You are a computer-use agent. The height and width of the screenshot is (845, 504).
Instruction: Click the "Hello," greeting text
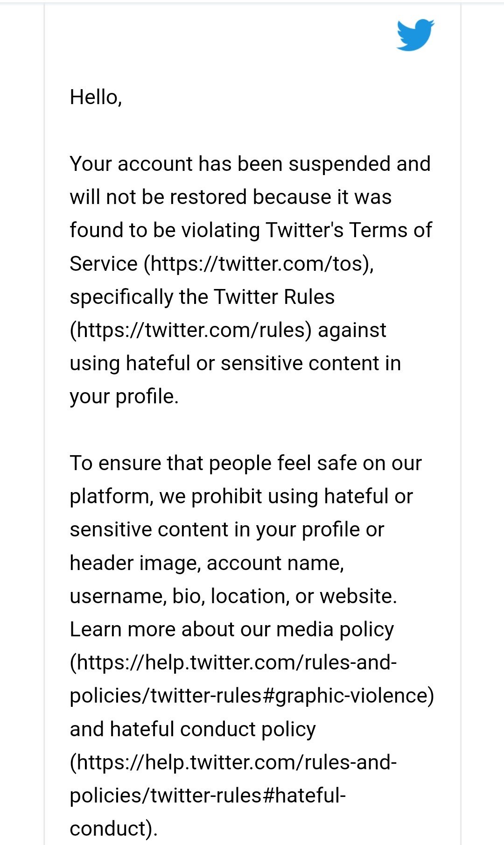tap(96, 98)
